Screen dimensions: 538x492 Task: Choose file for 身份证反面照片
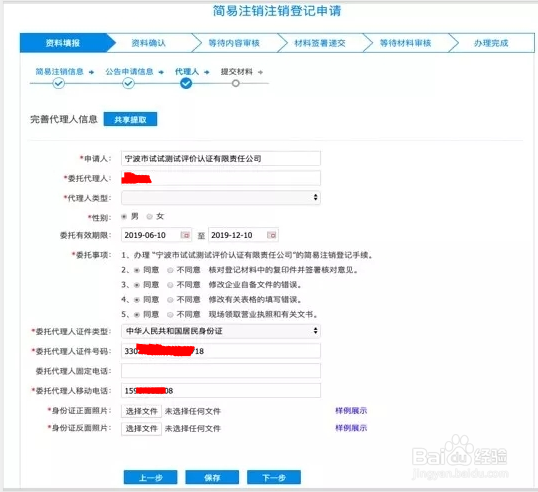coord(141,428)
